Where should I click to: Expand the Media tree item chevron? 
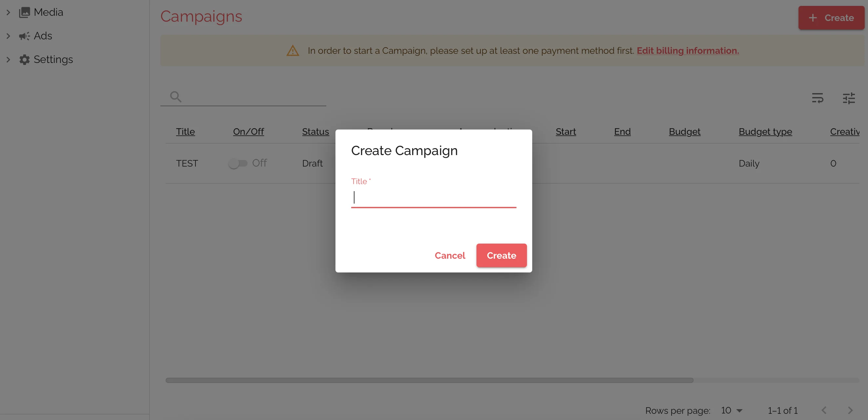[8, 12]
